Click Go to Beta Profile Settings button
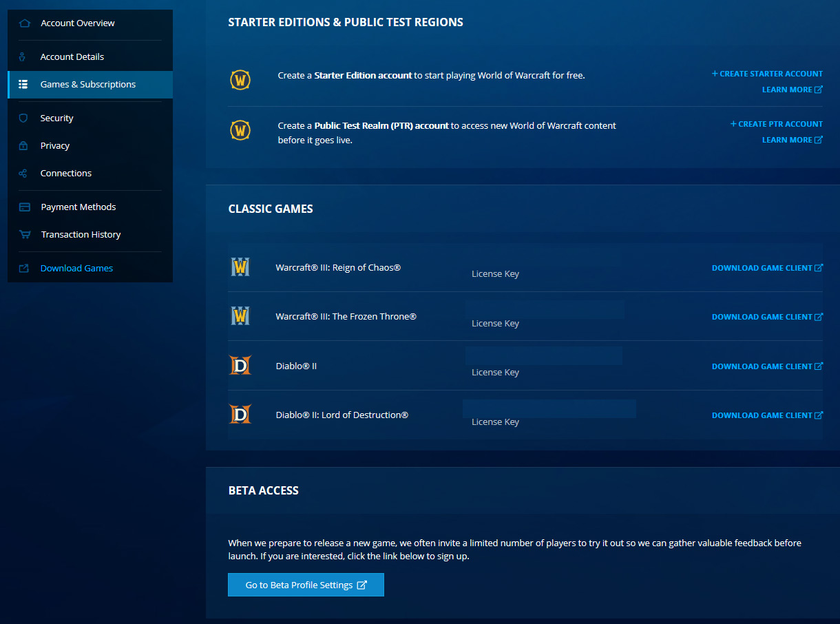 point(306,585)
